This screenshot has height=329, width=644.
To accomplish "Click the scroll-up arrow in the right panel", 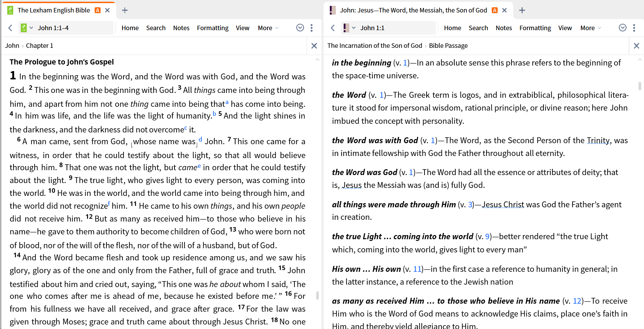I will coord(640,60).
